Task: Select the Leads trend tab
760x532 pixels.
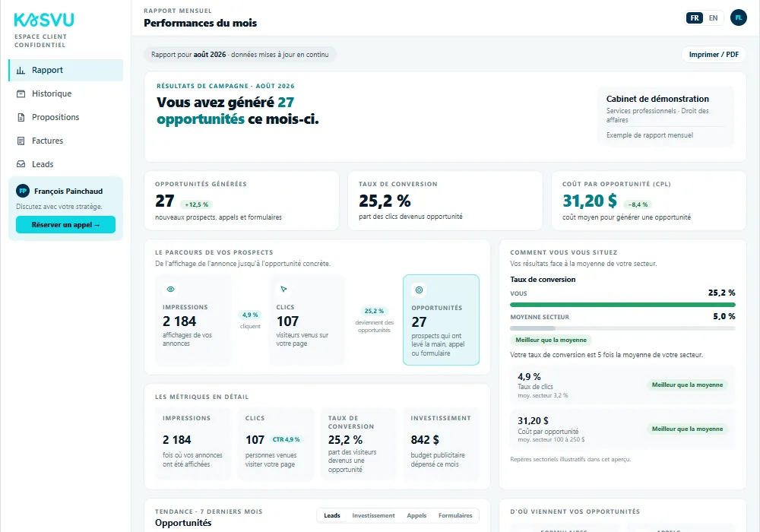Action: 332,515
